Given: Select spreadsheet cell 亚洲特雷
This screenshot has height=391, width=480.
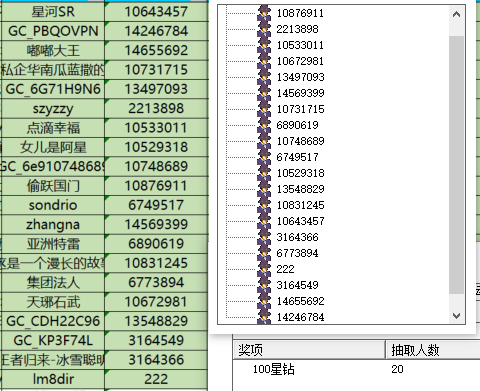Looking at the screenshot, I should [x=53, y=244].
